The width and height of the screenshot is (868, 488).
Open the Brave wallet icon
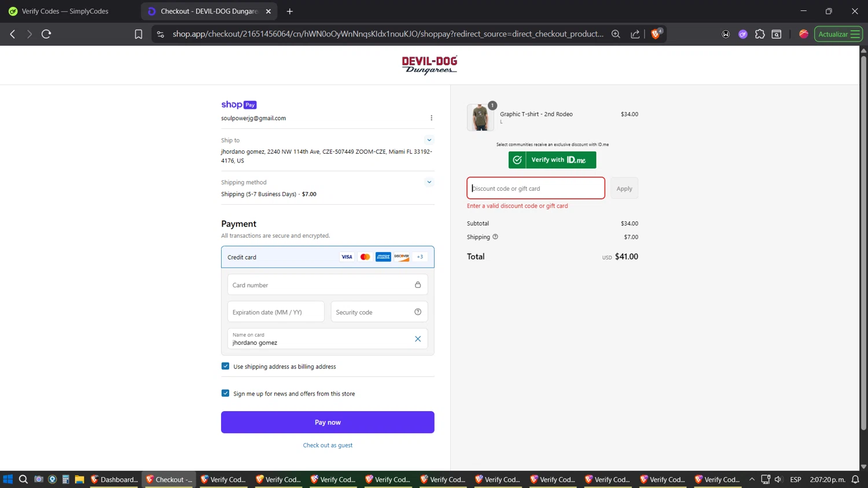pos(726,34)
